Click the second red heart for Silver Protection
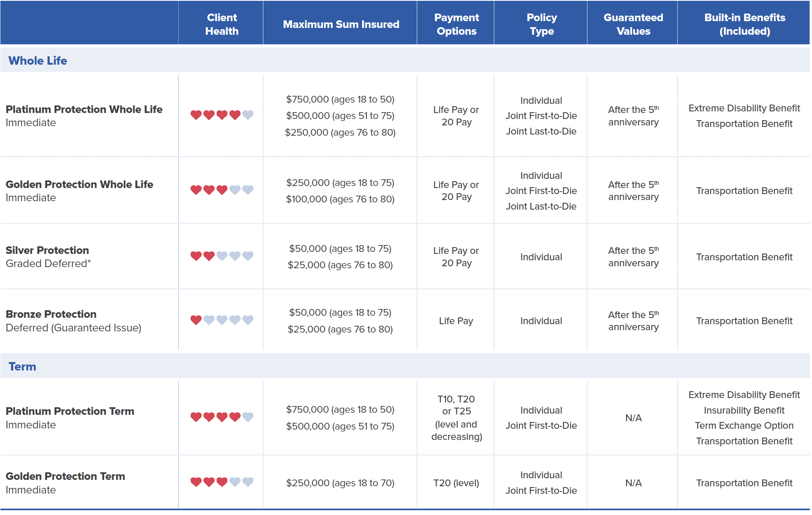Screen dimensions: 812x515 point(209,256)
